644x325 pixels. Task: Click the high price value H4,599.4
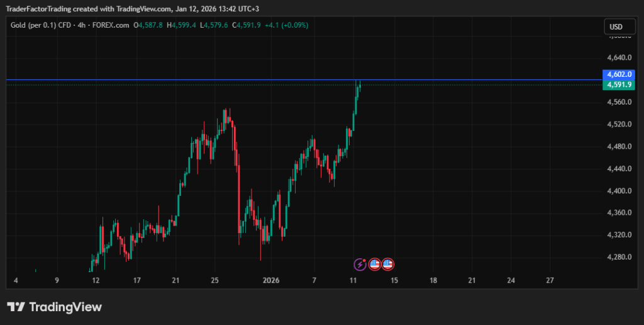(181, 25)
